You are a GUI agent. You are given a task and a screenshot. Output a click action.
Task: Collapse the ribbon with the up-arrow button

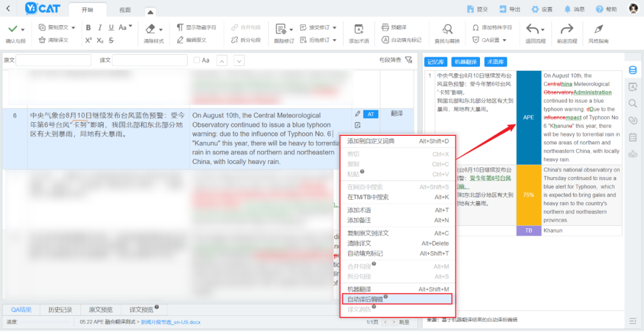coord(150,12)
